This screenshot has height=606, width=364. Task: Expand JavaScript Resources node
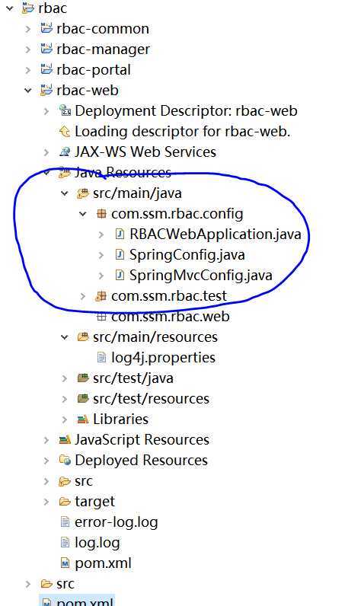click(x=46, y=440)
